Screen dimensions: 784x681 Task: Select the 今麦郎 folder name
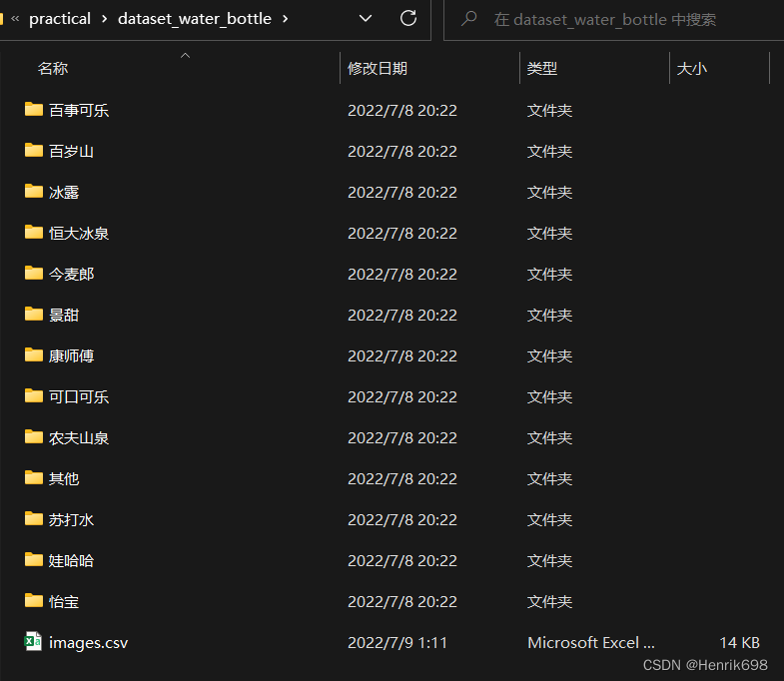click(72, 274)
